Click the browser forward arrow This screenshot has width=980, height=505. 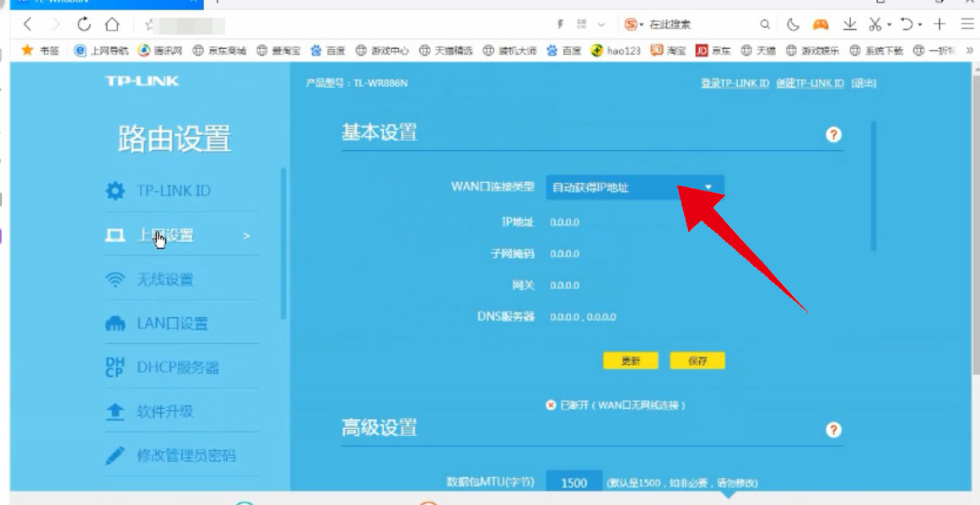click(x=57, y=24)
